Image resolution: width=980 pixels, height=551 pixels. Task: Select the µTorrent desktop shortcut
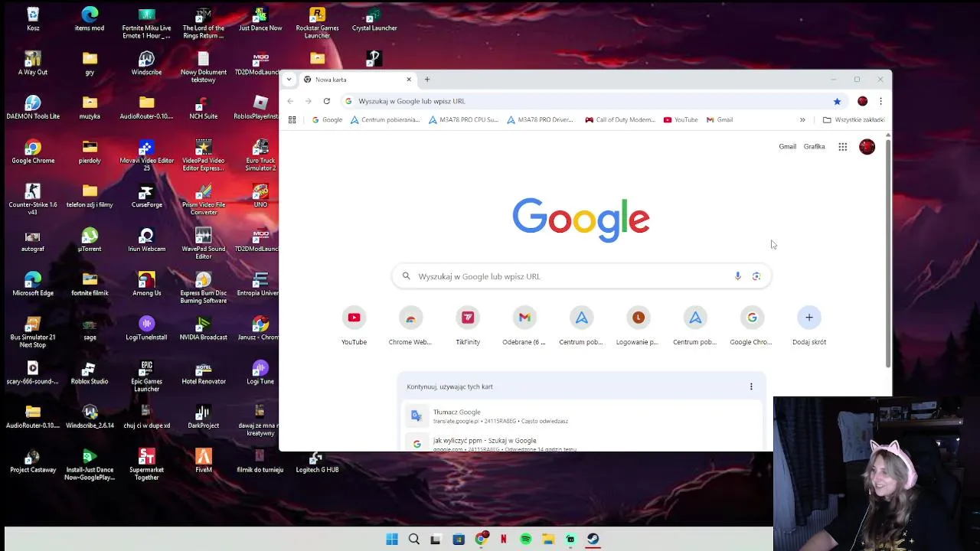click(90, 241)
